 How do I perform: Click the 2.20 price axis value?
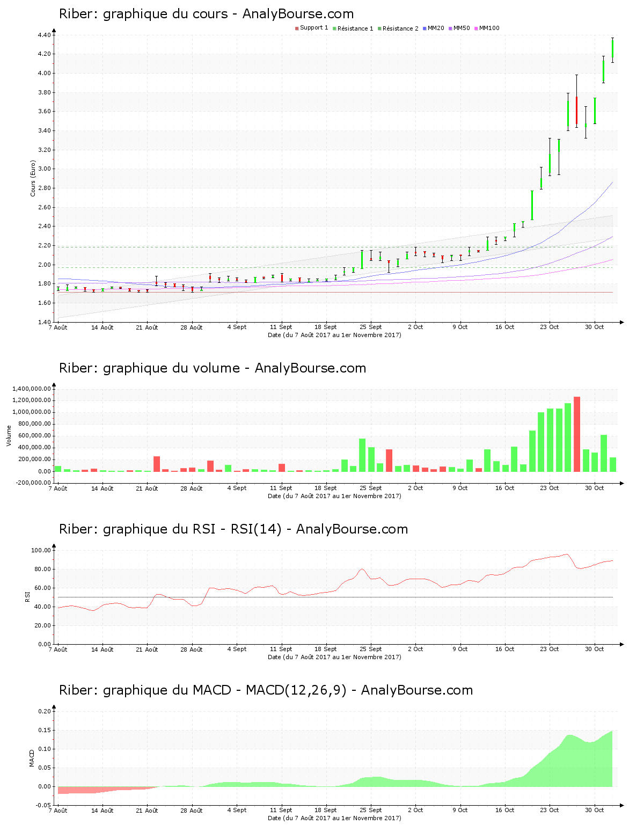(x=44, y=245)
